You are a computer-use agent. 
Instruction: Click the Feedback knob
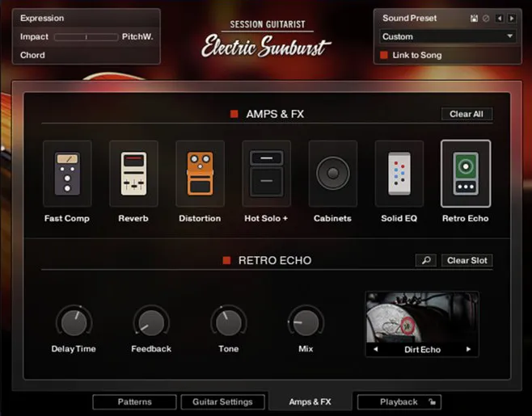coord(151,322)
